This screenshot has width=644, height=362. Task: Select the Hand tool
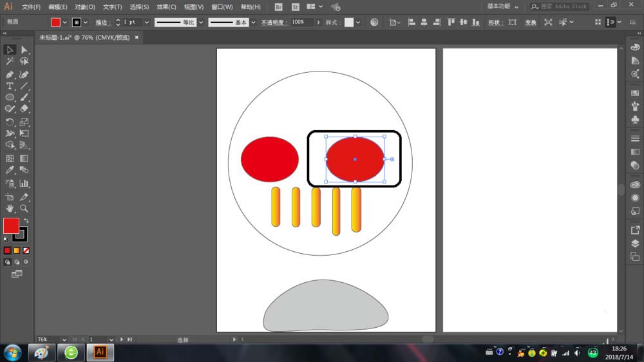pyautogui.click(x=10, y=209)
